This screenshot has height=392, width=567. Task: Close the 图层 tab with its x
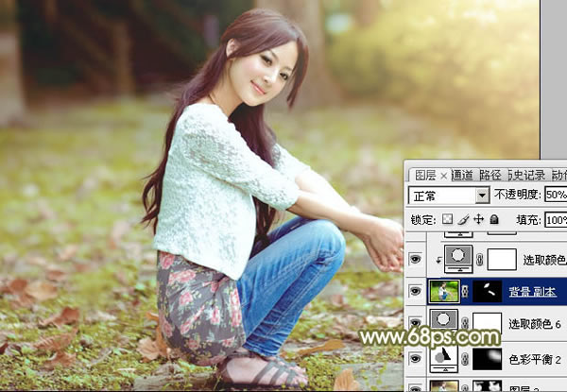pyautogui.click(x=444, y=176)
